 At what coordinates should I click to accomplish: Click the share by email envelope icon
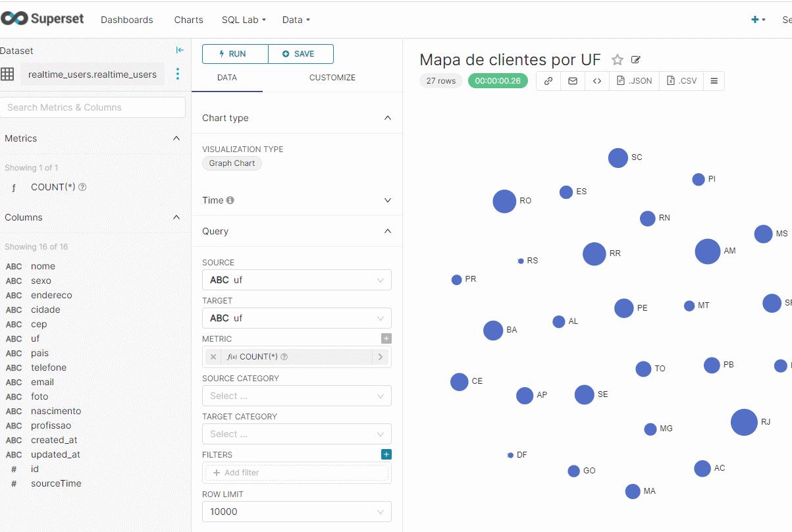(573, 81)
